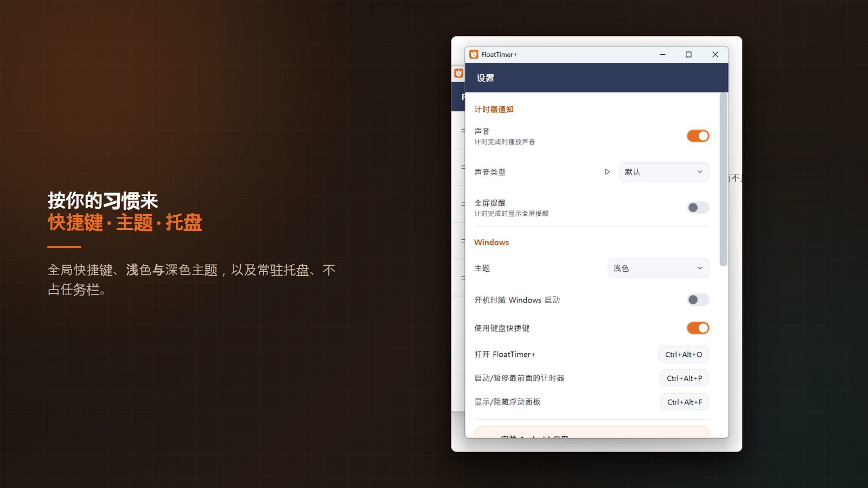Minimize the FloatTimer+ window
Image resolution: width=868 pixels, height=488 pixels.
[662, 54]
